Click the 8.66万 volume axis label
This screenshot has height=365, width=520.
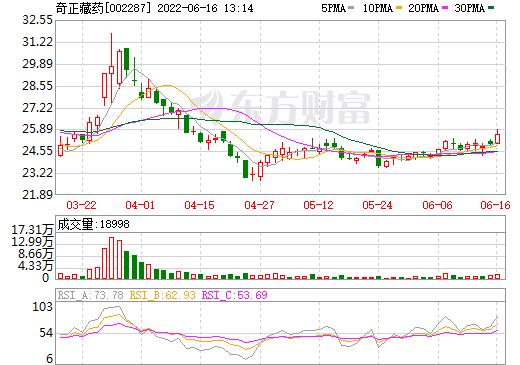(x=35, y=254)
